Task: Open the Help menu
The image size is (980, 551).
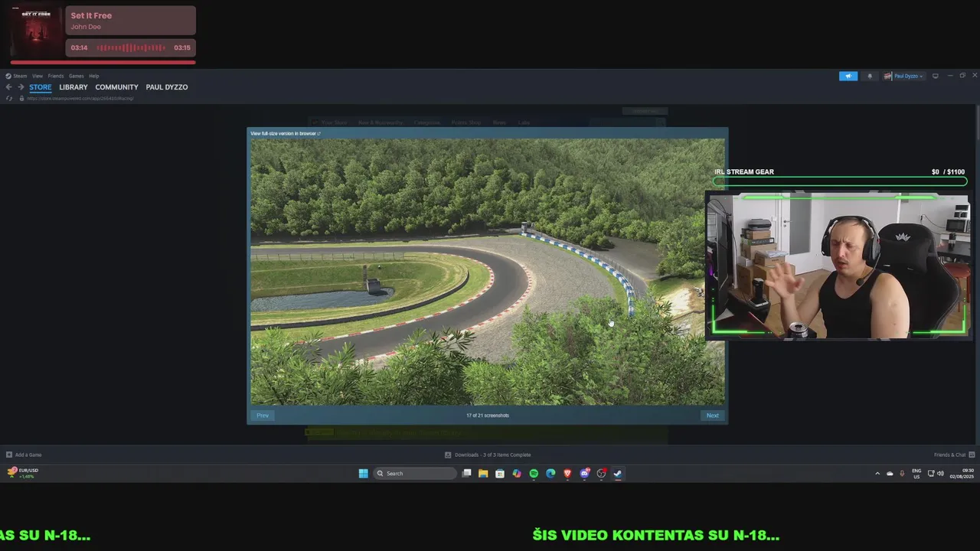Action: (x=93, y=76)
